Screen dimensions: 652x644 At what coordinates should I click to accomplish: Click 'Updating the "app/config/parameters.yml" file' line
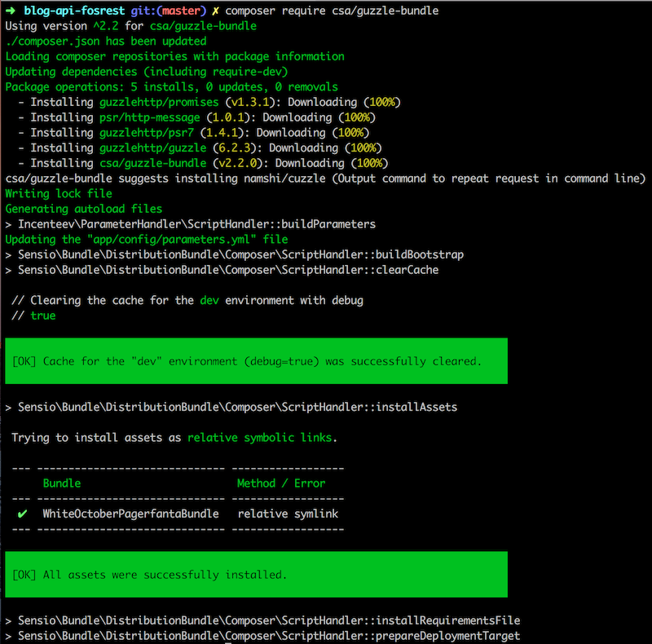tap(147, 240)
